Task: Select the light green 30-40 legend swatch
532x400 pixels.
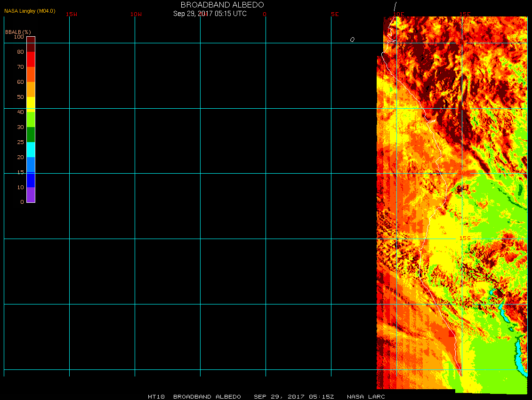Action: pyautogui.click(x=31, y=120)
